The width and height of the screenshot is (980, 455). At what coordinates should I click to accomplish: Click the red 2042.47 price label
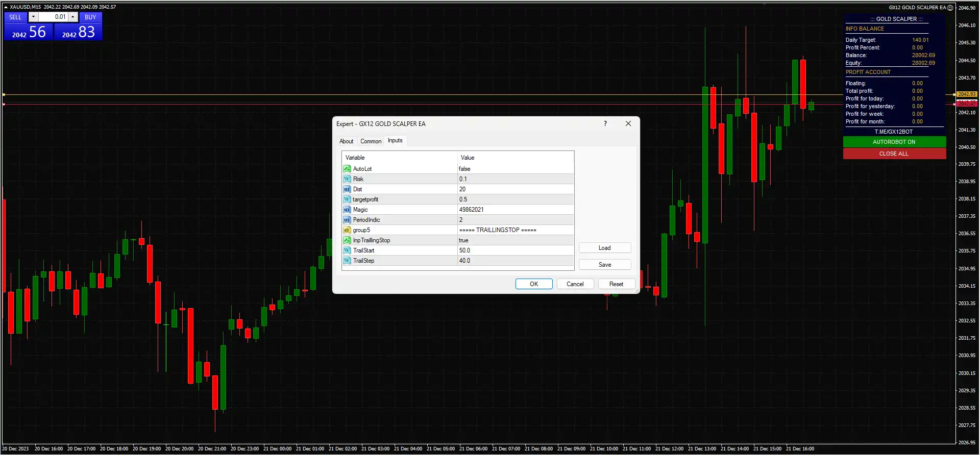coord(966,104)
